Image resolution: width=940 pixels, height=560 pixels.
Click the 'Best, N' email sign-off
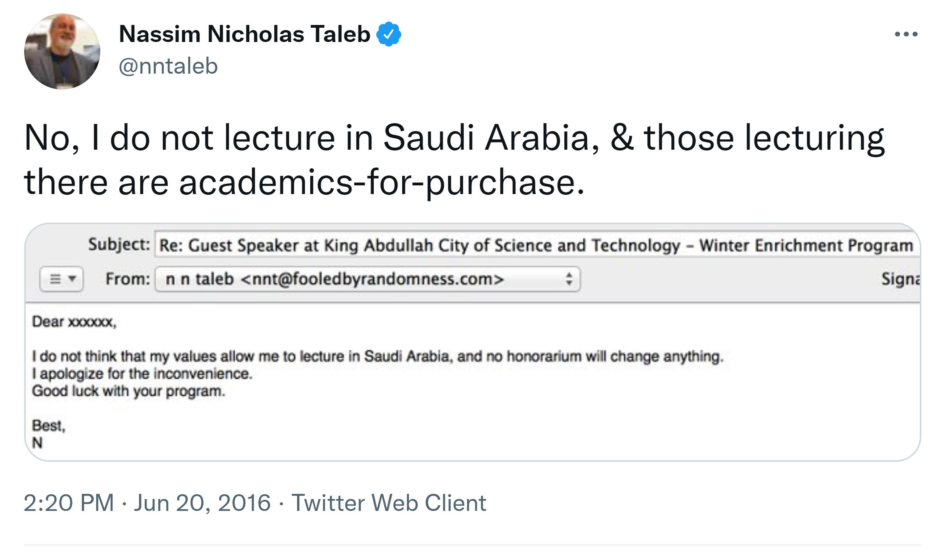coord(48,434)
